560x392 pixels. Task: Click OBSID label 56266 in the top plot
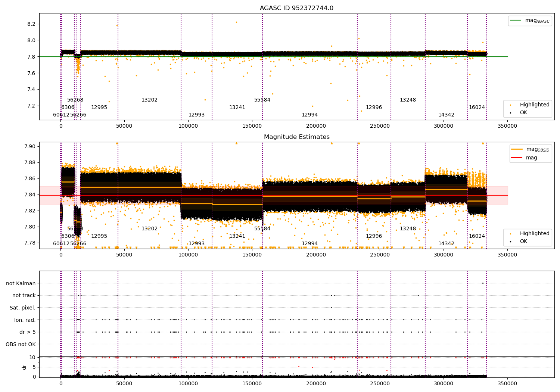pos(78,115)
